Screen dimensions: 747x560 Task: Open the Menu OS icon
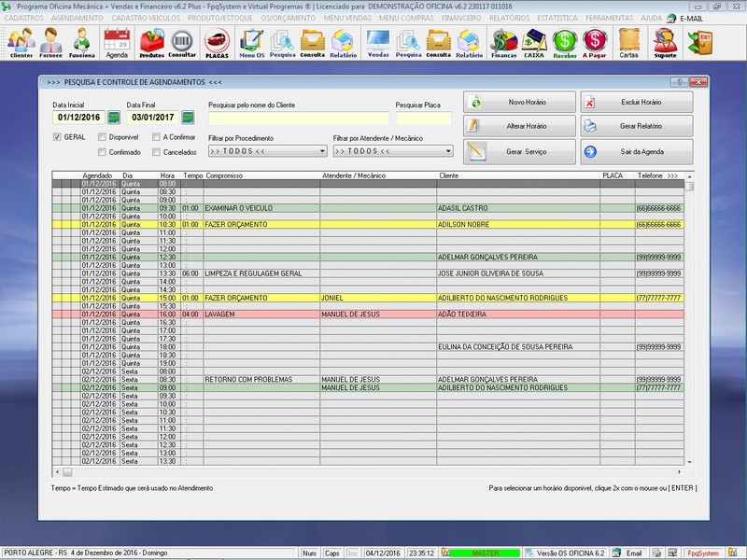[251, 43]
